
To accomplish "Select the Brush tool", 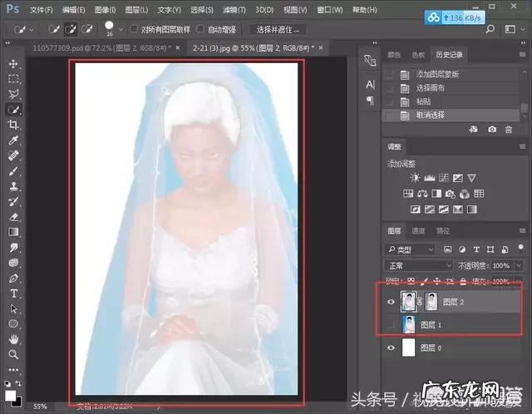I will [x=13, y=170].
